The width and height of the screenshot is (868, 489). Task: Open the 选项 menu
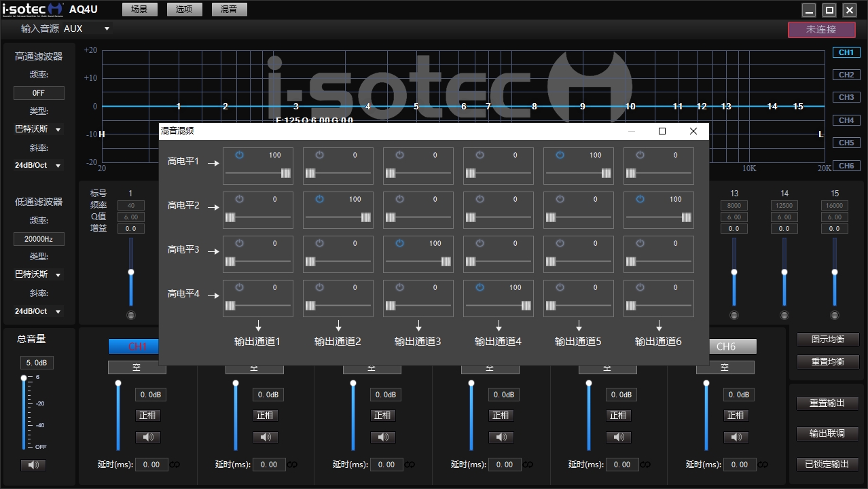pyautogui.click(x=184, y=10)
